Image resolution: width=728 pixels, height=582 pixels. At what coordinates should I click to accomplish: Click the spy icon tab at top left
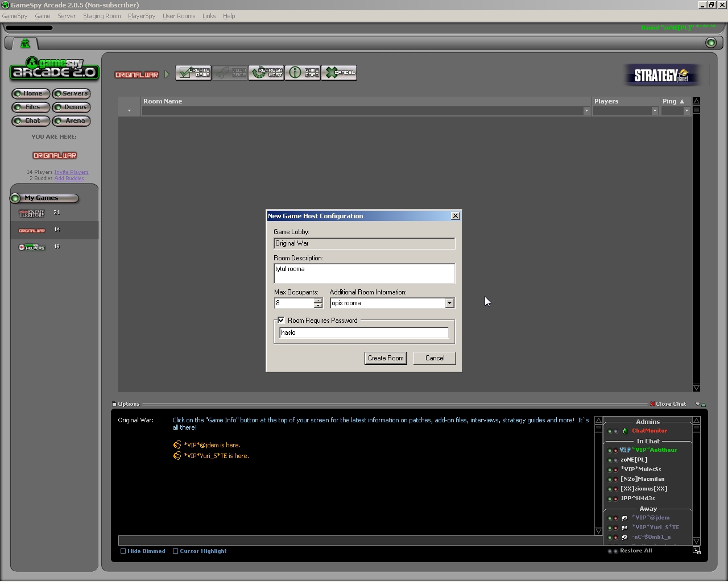(x=25, y=43)
